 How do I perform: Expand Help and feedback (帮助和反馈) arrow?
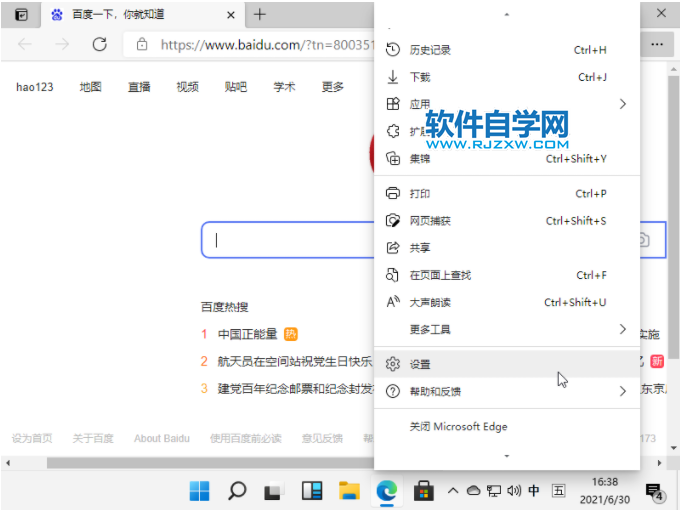click(x=622, y=391)
